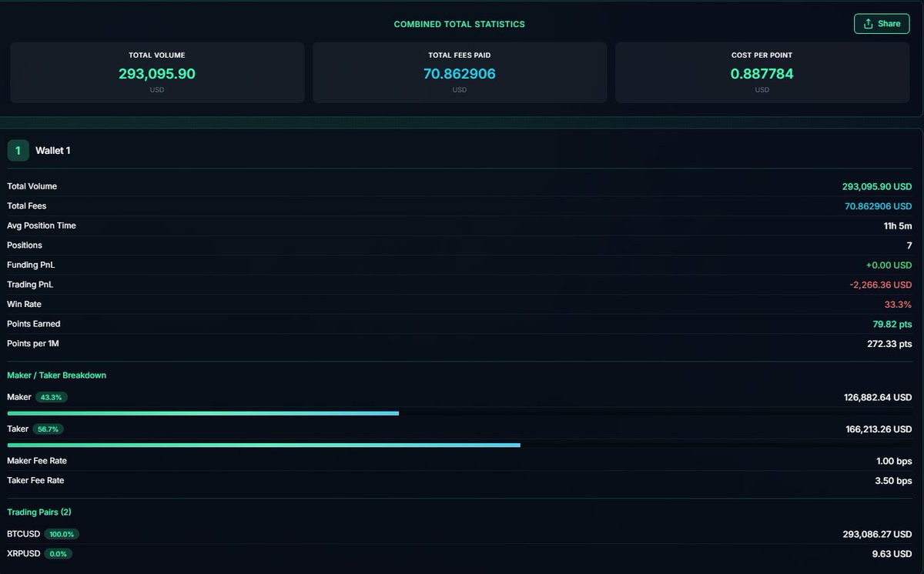Click the Points Earned value 79.82 pts
Image resolution: width=924 pixels, height=574 pixels.
(x=892, y=324)
